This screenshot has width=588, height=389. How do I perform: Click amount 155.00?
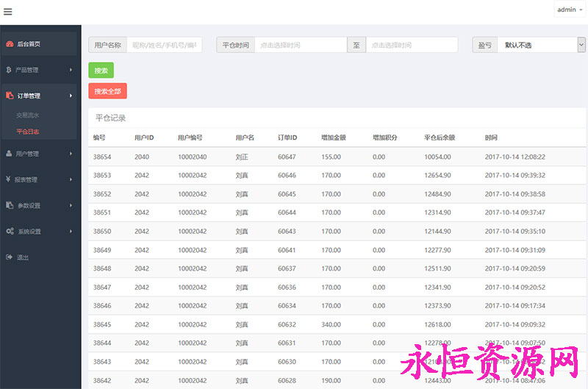click(331, 157)
